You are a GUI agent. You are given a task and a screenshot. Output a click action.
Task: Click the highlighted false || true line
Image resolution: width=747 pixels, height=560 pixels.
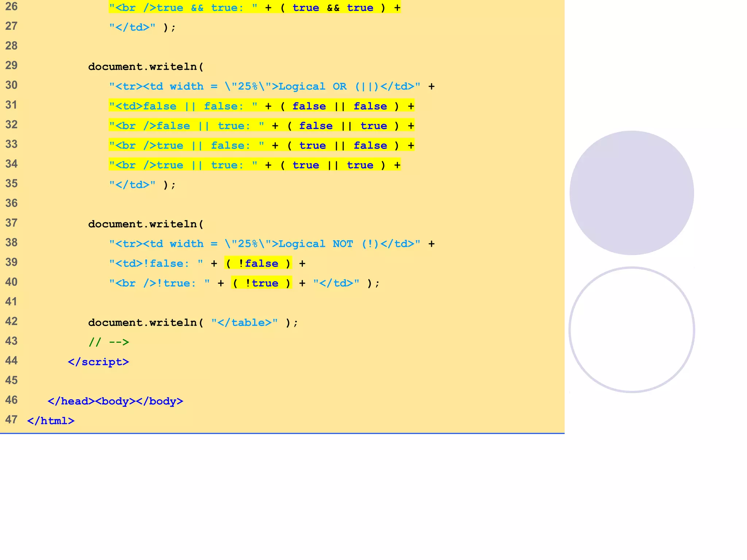[261, 126]
